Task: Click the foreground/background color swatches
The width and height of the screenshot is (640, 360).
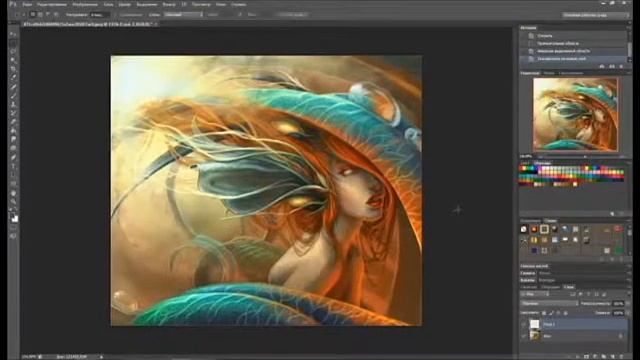Action: [x=14, y=218]
